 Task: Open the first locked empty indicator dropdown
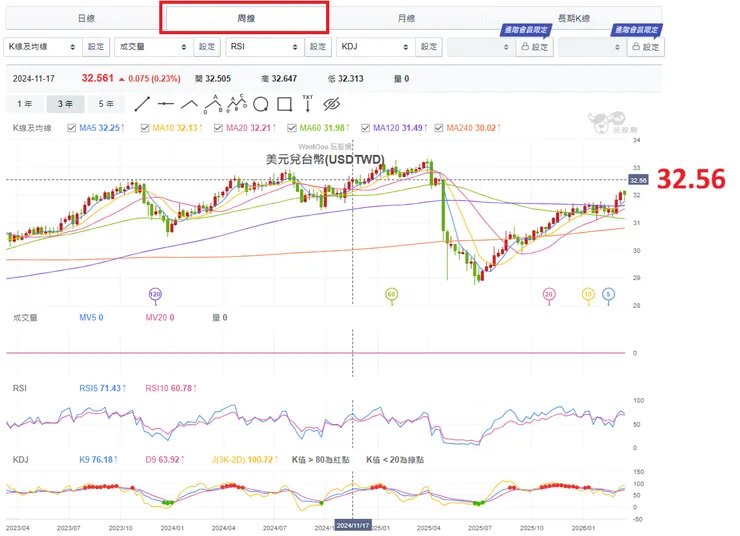tap(481, 47)
